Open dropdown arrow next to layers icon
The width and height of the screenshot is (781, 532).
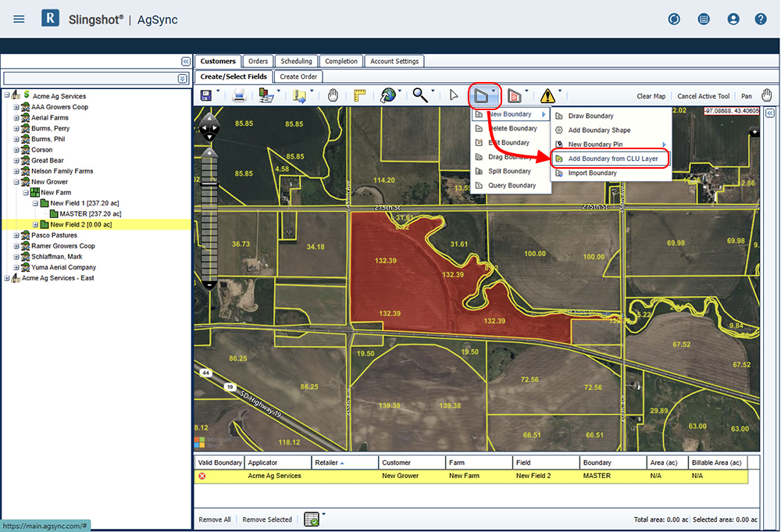point(279,91)
